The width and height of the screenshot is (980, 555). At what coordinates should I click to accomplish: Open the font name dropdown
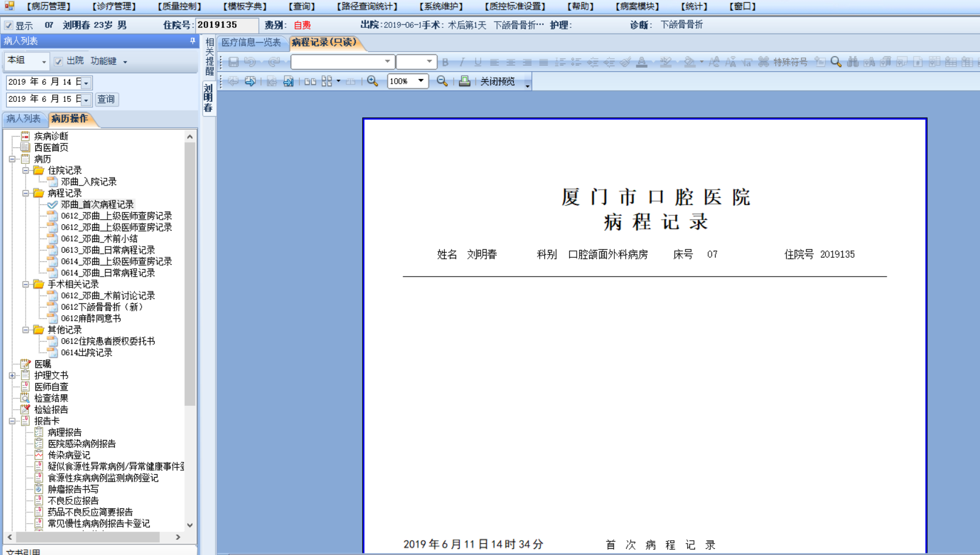(387, 62)
